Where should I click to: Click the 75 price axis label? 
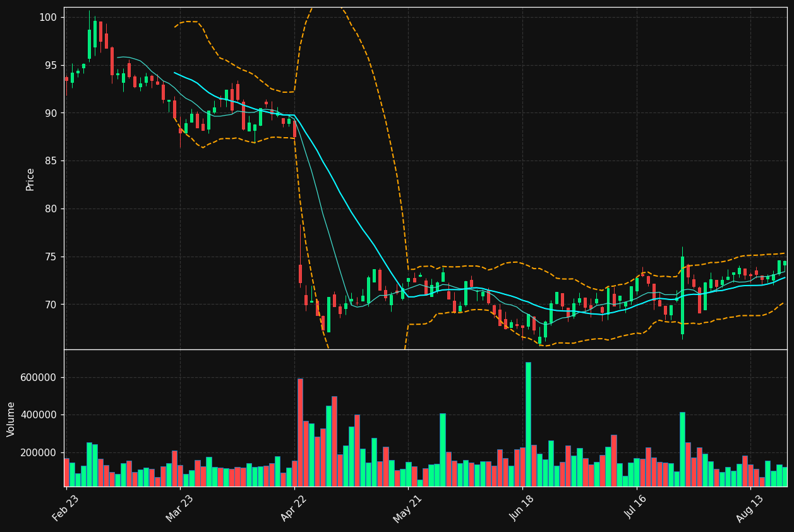(x=50, y=257)
